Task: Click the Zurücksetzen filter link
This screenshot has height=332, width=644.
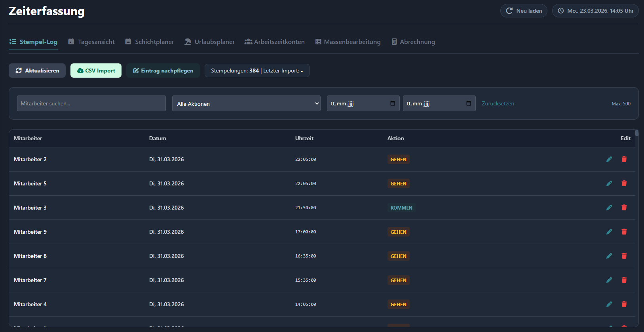Action: pyautogui.click(x=498, y=103)
